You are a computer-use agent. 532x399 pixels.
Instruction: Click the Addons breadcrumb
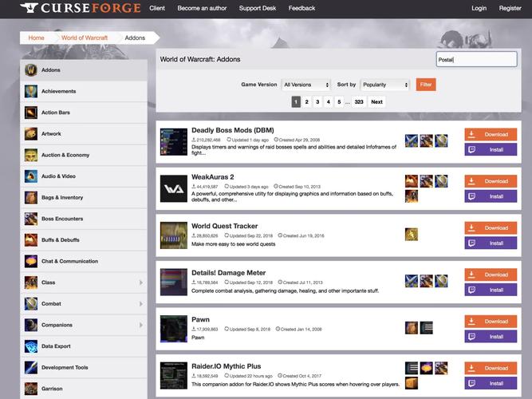[135, 38]
